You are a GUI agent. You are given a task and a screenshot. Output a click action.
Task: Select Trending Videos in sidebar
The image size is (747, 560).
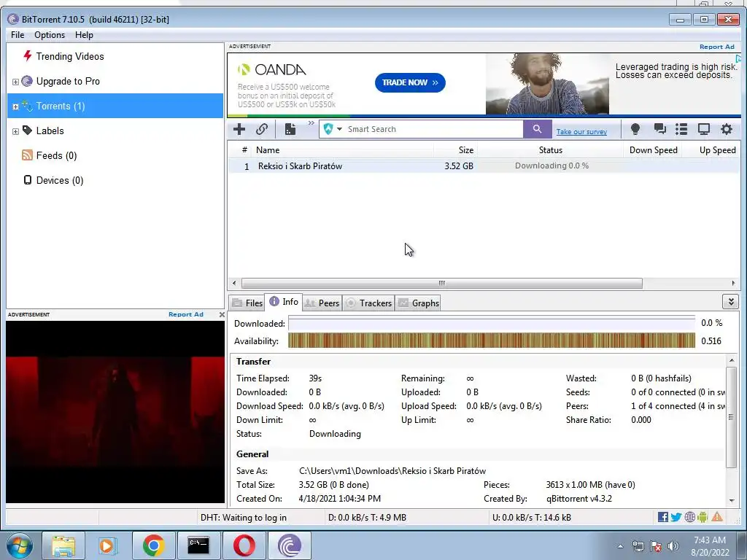tap(69, 56)
